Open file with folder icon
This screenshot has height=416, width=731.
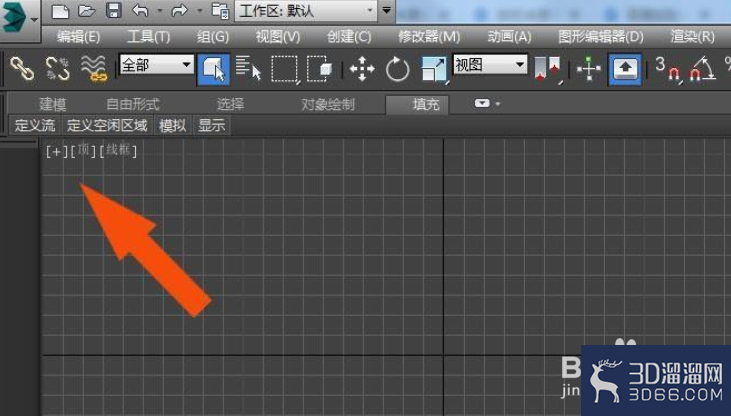click(87, 11)
